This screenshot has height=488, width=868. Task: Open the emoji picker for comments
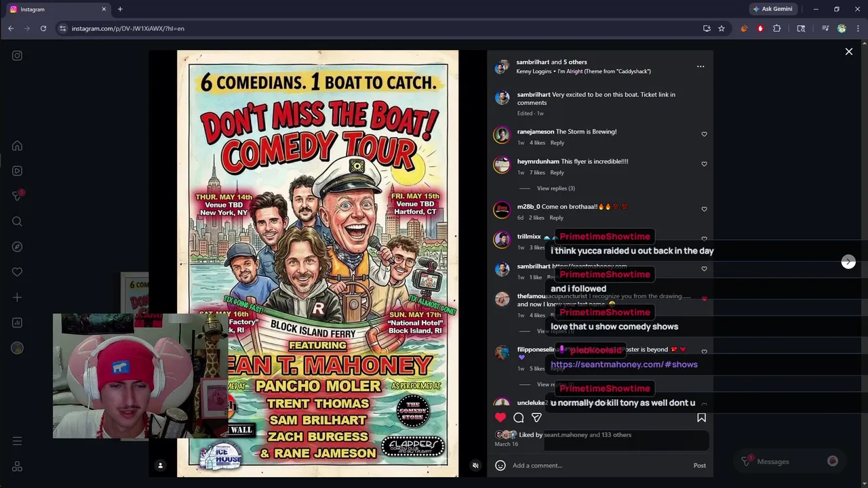(x=500, y=466)
